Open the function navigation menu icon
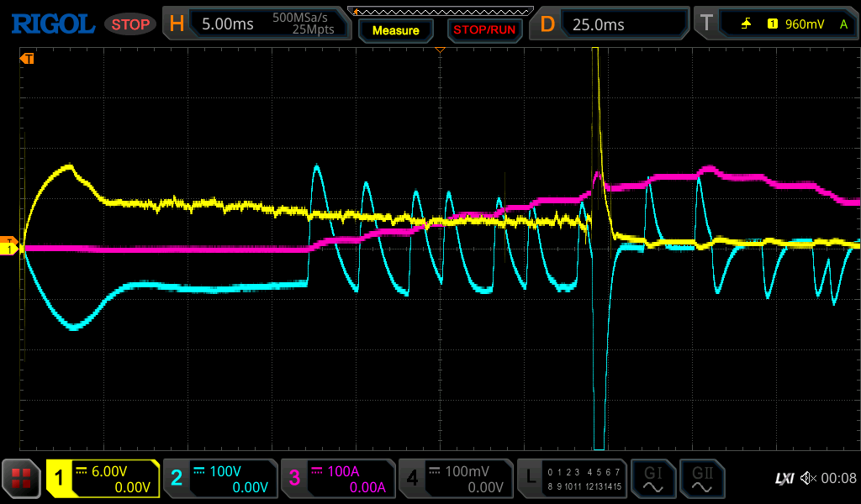This screenshot has height=504, width=861. (22, 479)
